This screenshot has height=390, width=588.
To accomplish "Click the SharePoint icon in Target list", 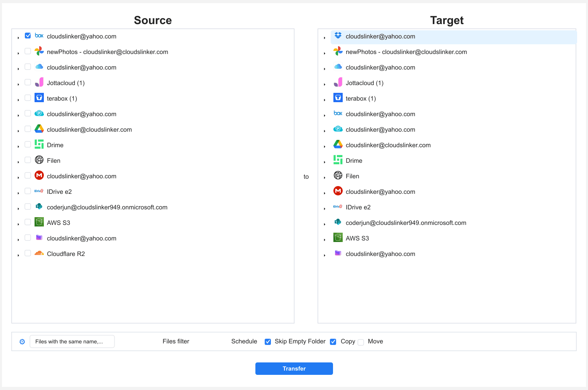I will [x=338, y=222].
